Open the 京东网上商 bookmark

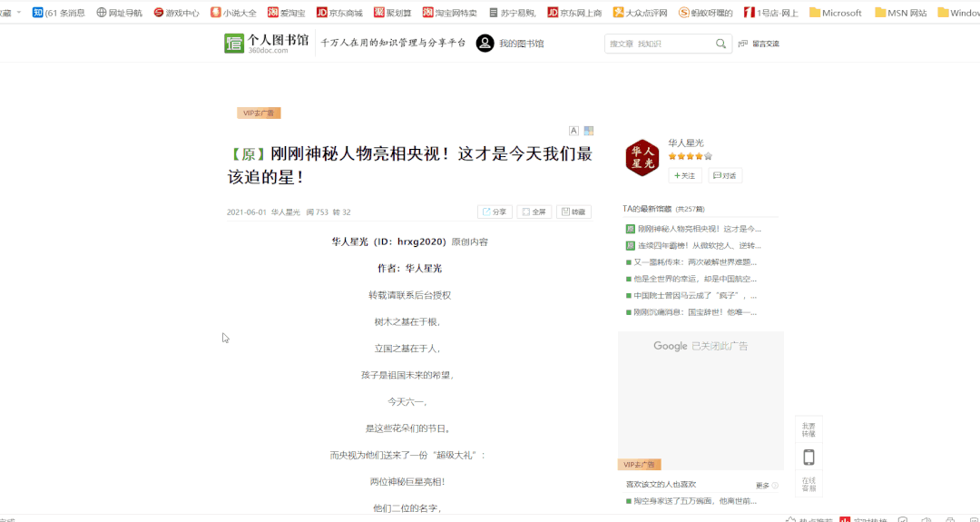coord(574,13)
